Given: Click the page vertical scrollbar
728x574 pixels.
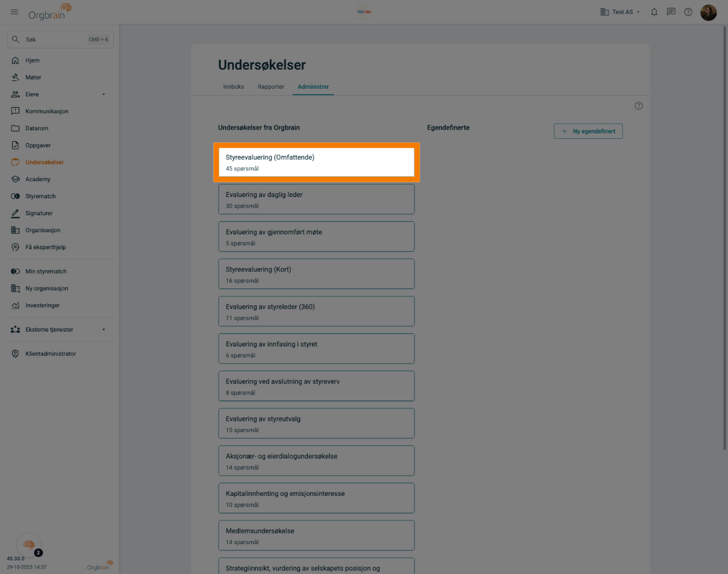Looking at the screenshot, I should coord(724,239).
